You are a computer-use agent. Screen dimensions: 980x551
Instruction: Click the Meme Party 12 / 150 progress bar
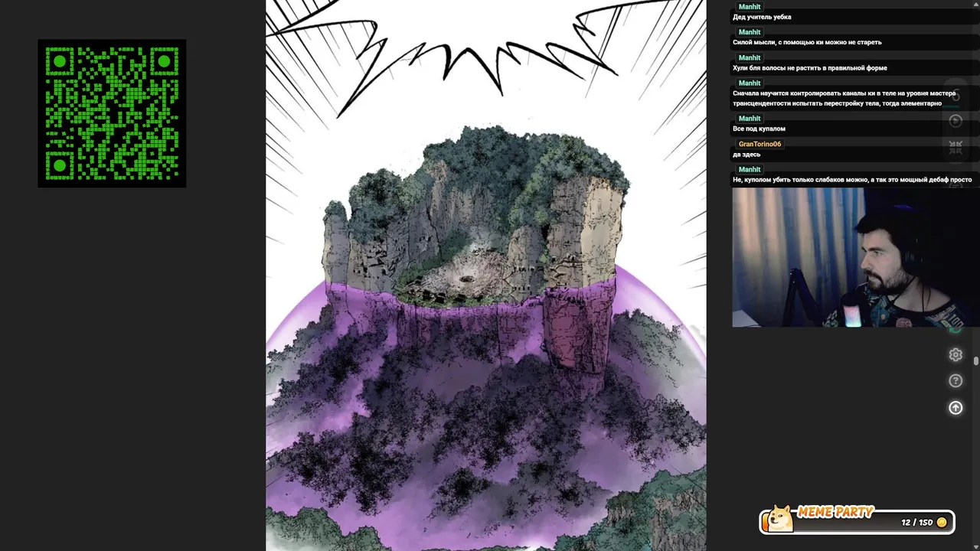click(x=857, y=522)
